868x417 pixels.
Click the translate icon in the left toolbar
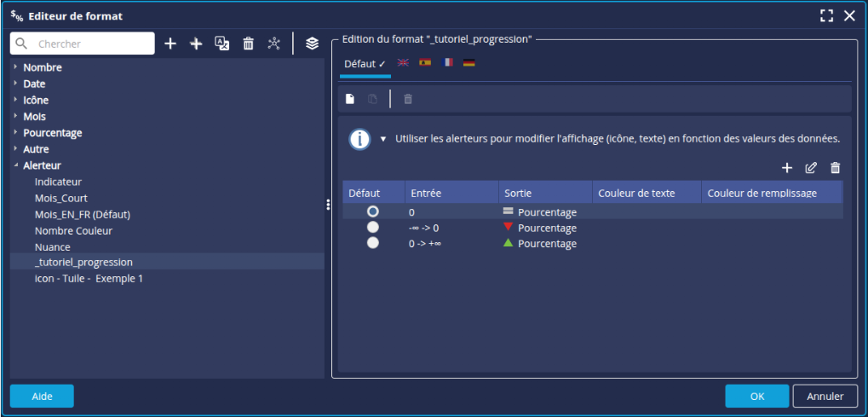pos(221,43)
